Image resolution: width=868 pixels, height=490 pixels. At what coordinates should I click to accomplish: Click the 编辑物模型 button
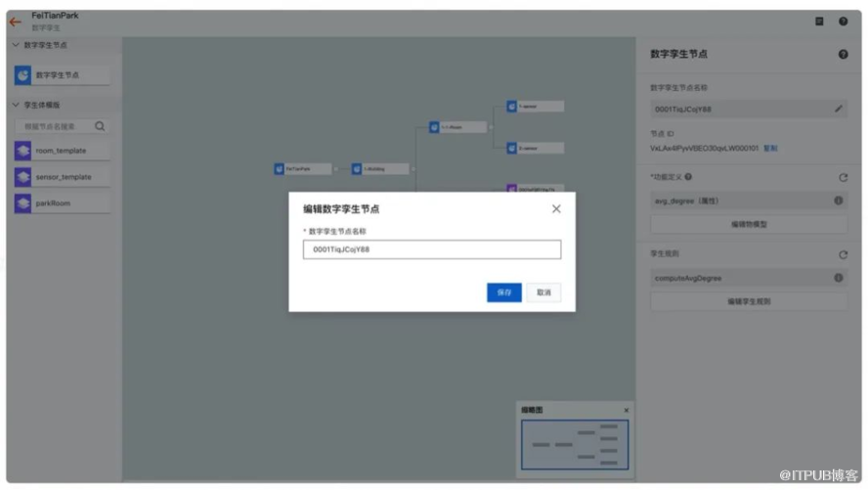[749, 224]
